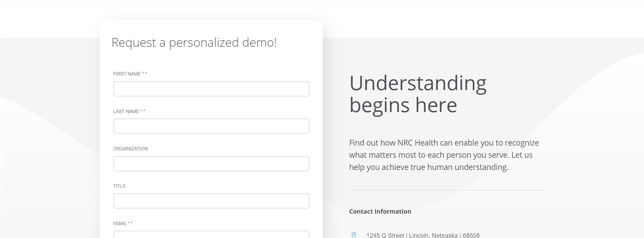The image size is (644, 238).
Task: Click the Email input box at bottom
Action: tap(211, 234)
